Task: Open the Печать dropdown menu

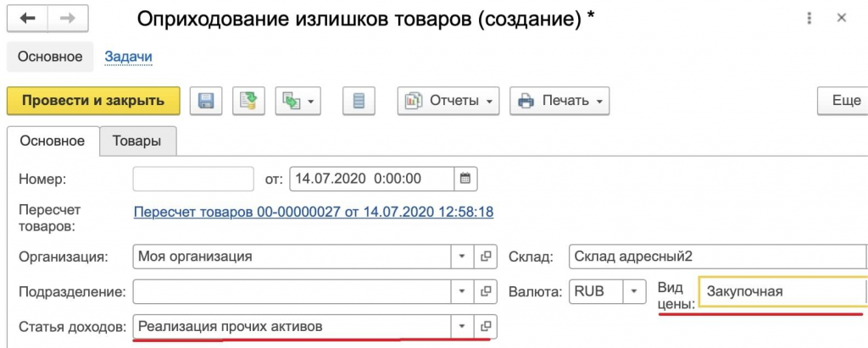Action: 559,101
